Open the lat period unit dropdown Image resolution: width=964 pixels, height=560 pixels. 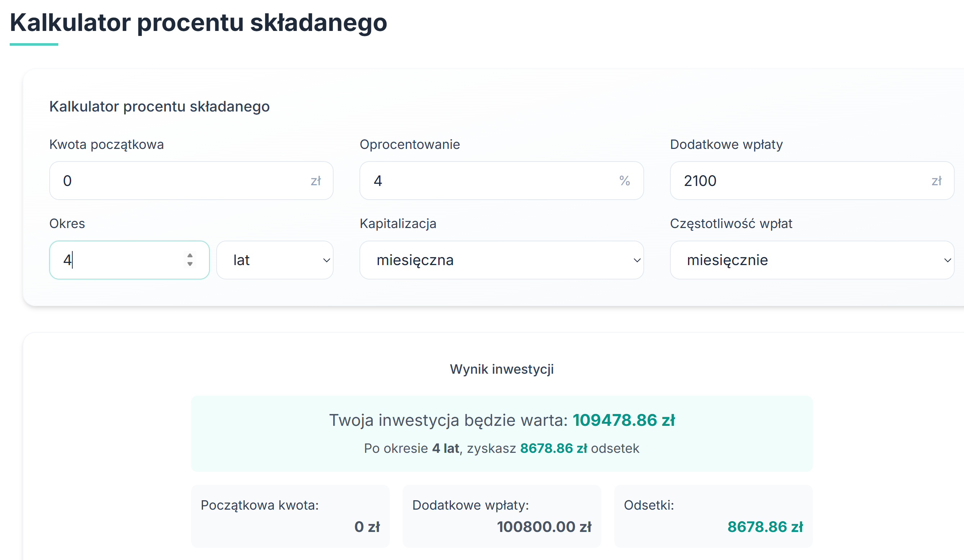tap(274, 260)
